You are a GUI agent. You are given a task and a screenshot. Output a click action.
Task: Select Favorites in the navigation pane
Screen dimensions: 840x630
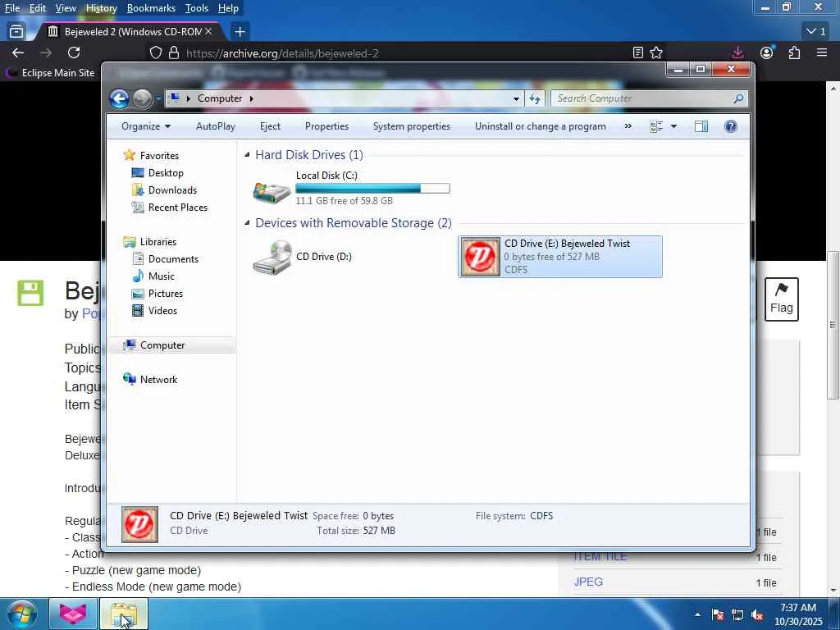(159, 155)
